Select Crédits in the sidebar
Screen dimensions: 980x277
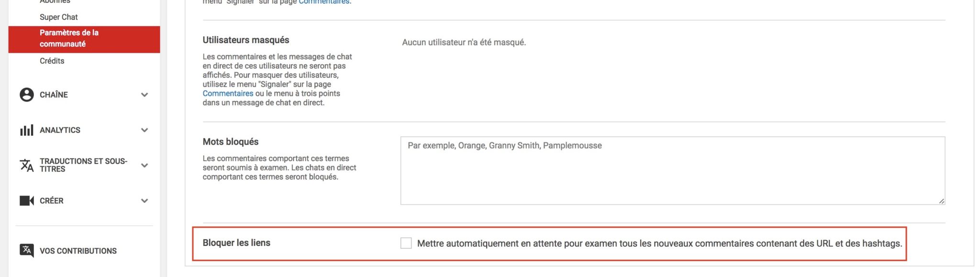(x=52, y=61)
